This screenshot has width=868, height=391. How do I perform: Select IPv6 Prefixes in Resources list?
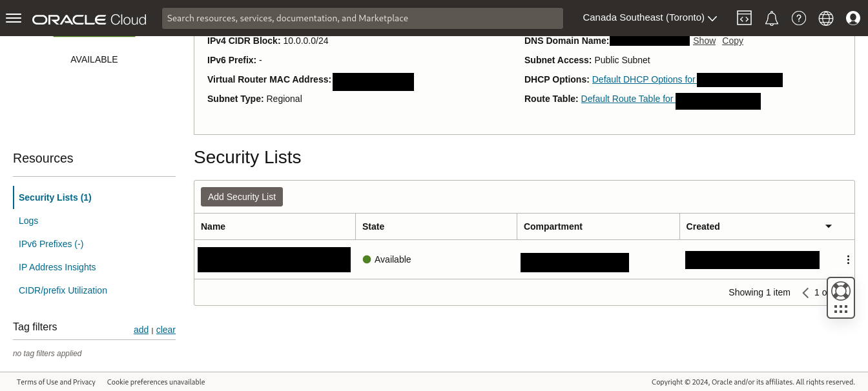tap(51, 244)
